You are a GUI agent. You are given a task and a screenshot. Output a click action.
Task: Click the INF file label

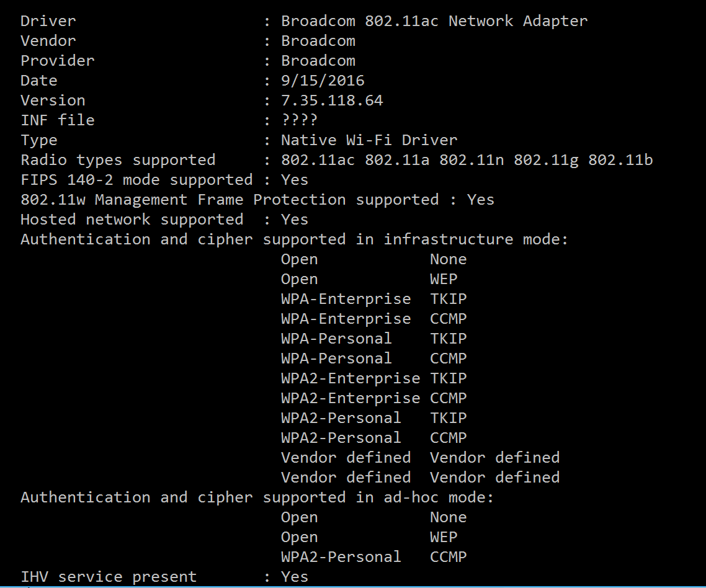click(58, 120)
